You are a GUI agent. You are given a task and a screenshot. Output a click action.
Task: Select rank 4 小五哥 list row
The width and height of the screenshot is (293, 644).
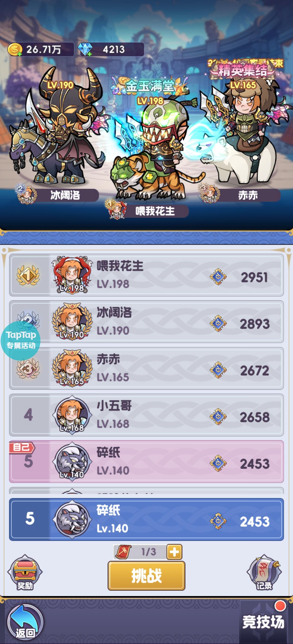click(x=146, y=415)
